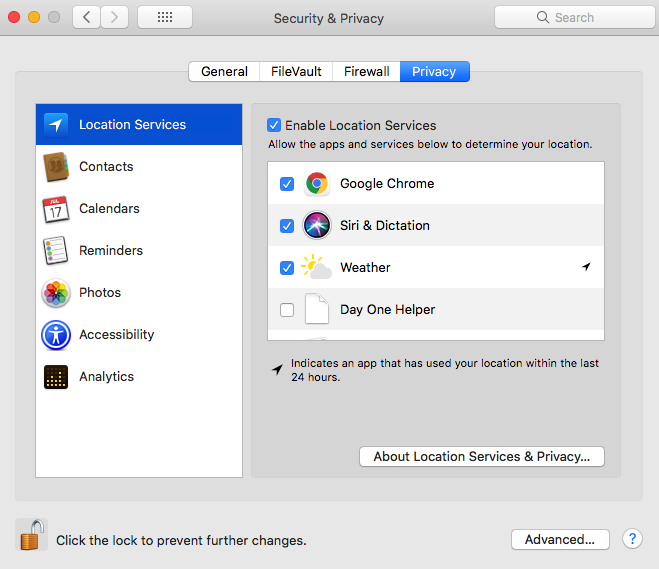Uncheck location access for Google Chrome
The width and height of the screenshot is (659, 569).
pyautogui.click(x=287, y=184)
